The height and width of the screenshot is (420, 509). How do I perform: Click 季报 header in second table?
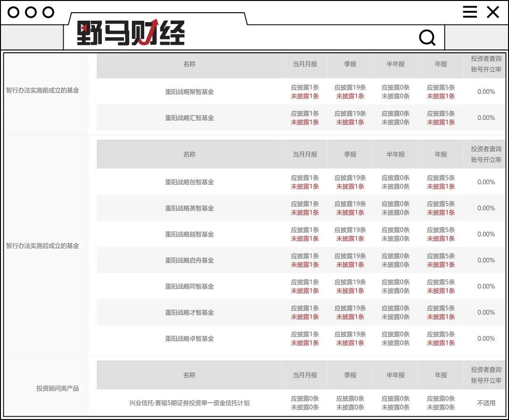tap(350, 154)
